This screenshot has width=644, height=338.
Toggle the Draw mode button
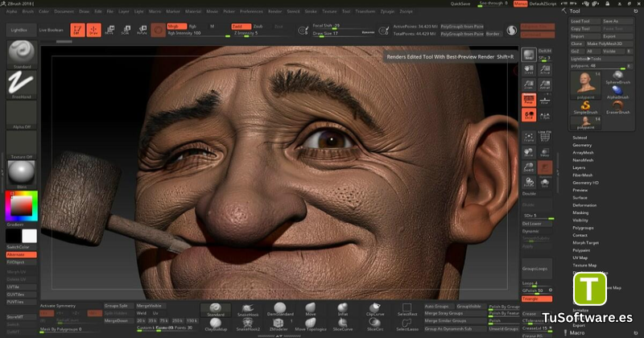pos(93,30)
